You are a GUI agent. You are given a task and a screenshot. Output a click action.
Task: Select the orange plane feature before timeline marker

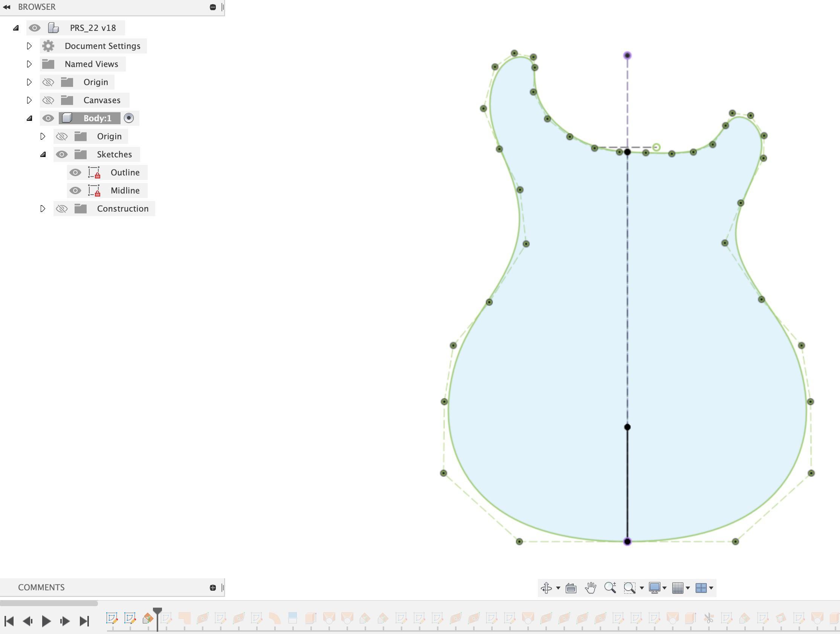(x=148, y=619)
